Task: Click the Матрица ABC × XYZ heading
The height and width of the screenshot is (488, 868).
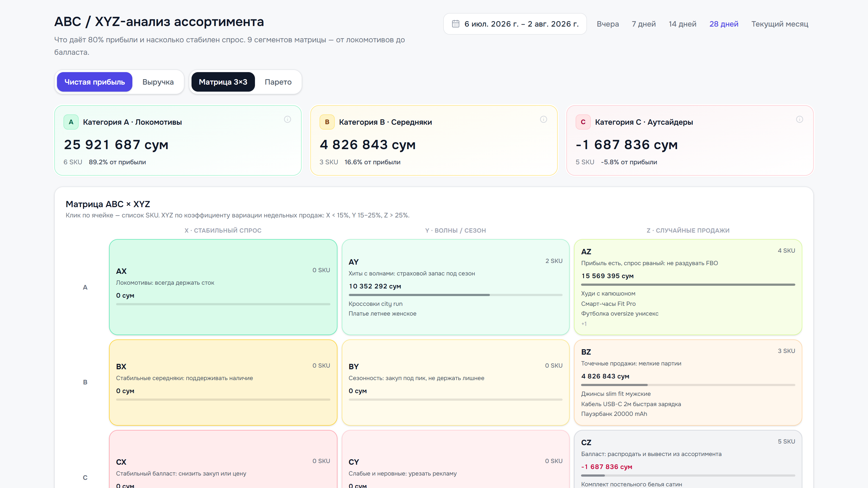Action: [x=108, y=204]
